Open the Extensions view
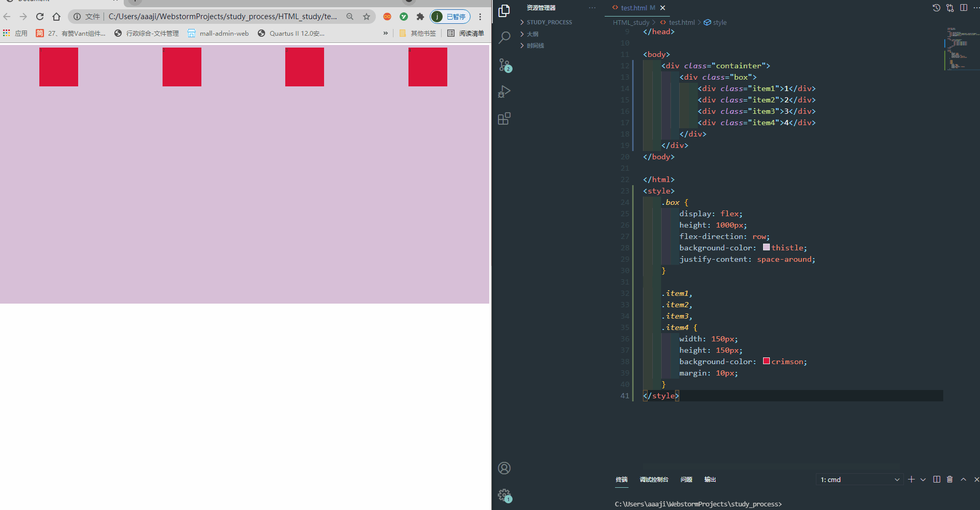 coord(504,118)
